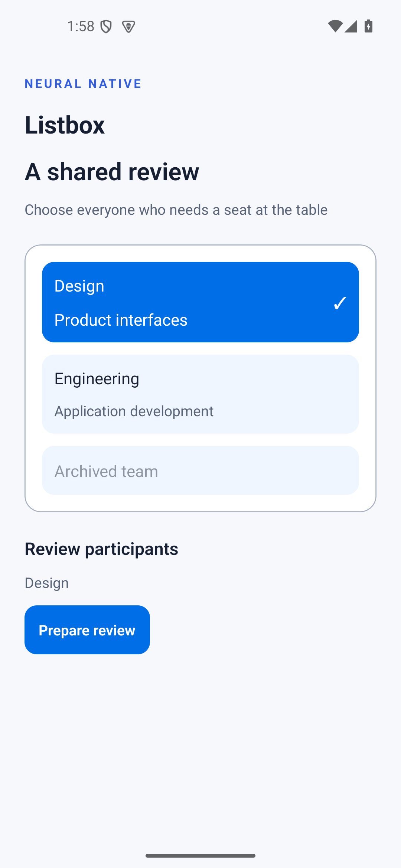The image size is (401, 868).
Task: Tap the 'Application development' subtitle text
Action: click(x=134, y=411)
